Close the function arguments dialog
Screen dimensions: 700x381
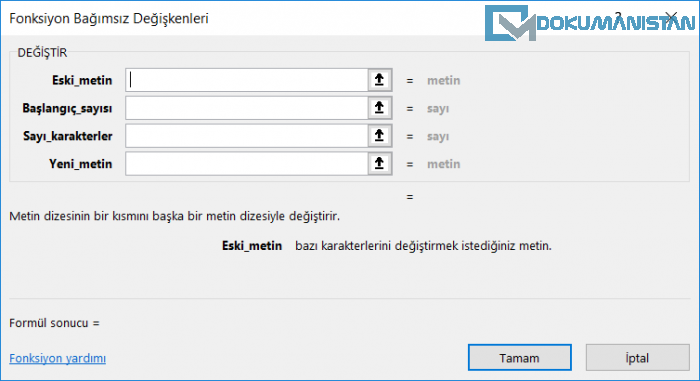[x=671, y=18]
